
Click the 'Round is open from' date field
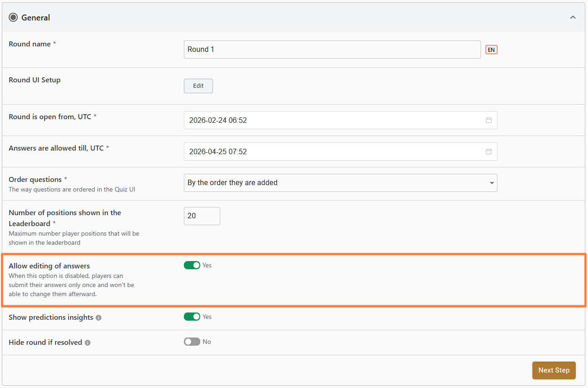pyautogui.click(x=335, y=121)
